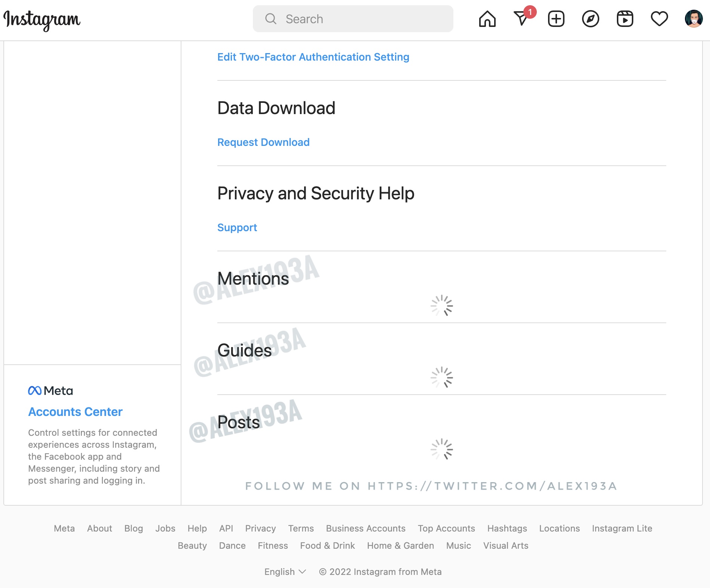Open Edit Two-Factor Authentication Setting link
The width and height of the screenshot is (710, 588).
pyautogui.click(x=313, y=57)
